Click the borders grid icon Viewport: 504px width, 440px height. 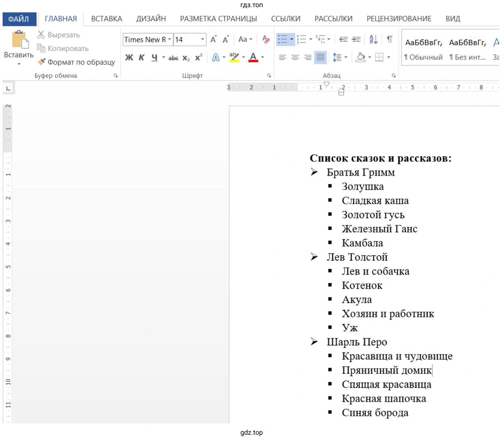(379, 57)
